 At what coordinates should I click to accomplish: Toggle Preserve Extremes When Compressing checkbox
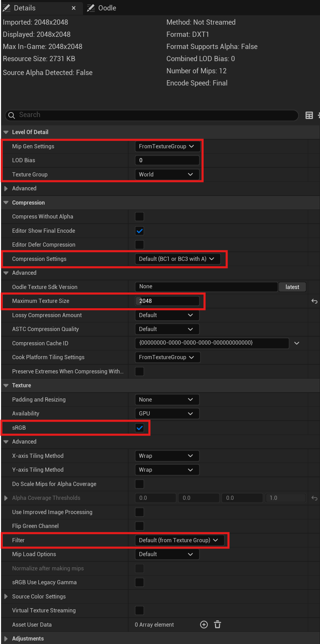pos(139,371)
